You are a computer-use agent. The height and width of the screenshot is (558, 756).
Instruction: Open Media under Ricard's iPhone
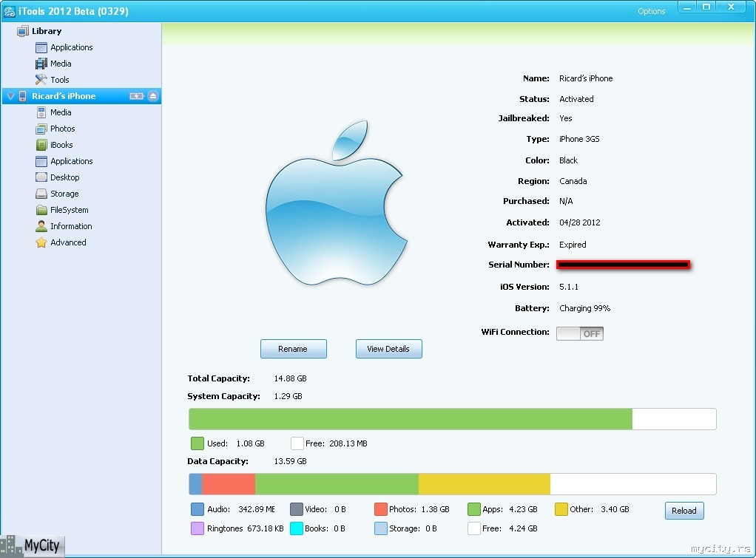coord(61,112)
